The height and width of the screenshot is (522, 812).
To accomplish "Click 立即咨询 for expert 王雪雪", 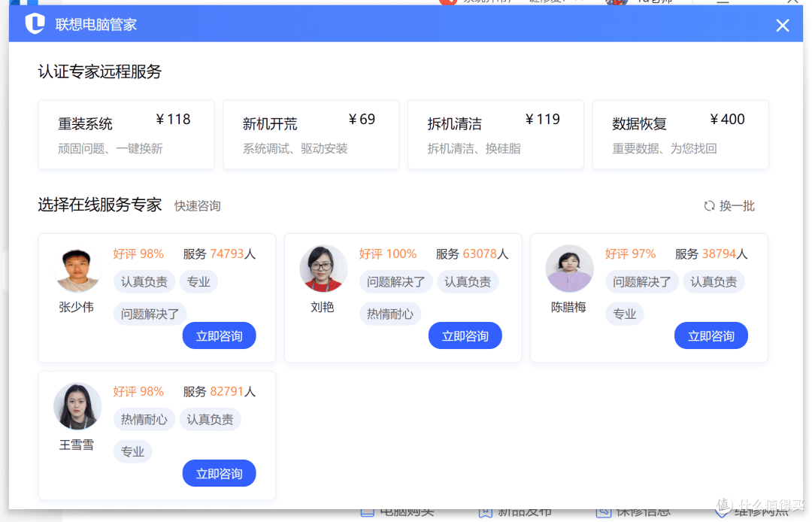I will [x=219, y=473].
